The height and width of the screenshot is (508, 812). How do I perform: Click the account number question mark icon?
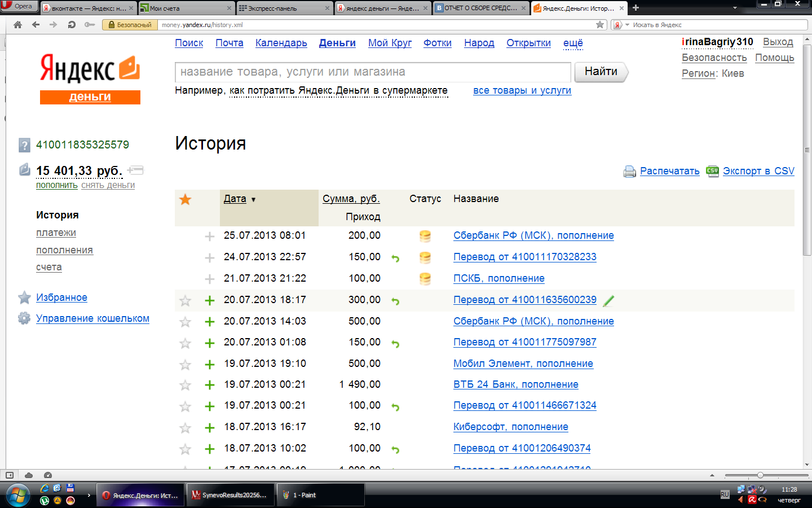coord(24,145)
